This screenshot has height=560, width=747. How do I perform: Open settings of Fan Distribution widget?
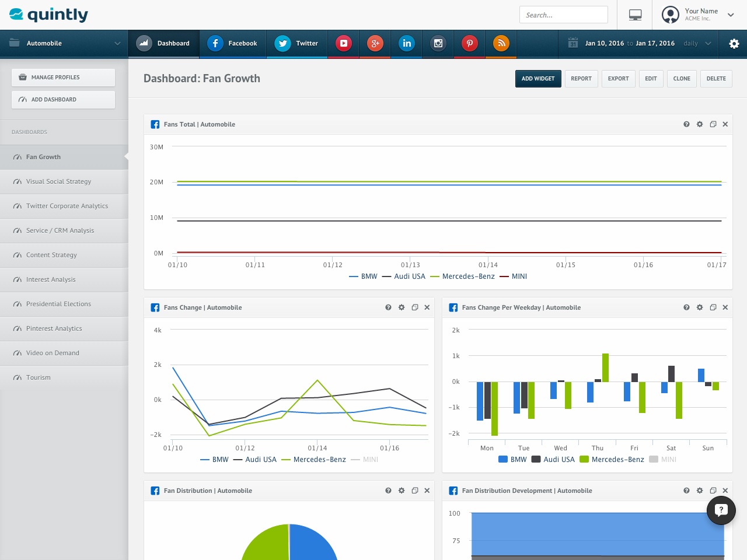click(x=402, y=491)
